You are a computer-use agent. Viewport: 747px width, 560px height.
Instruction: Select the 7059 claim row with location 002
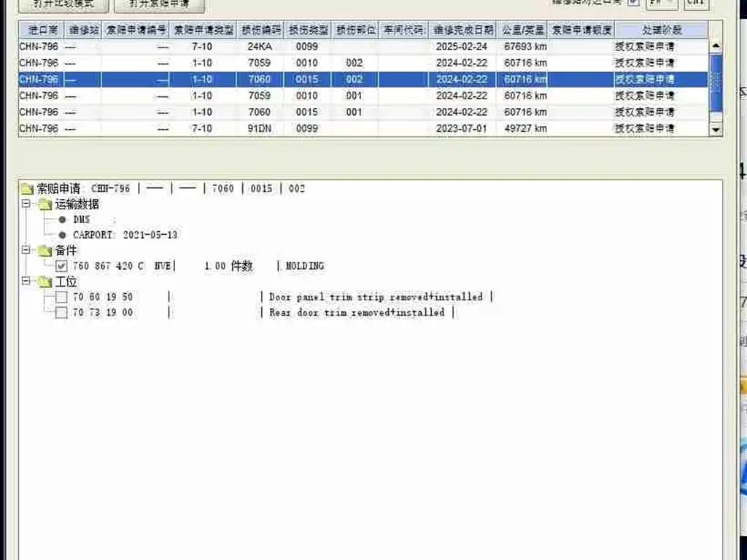[x=363, y=63]
